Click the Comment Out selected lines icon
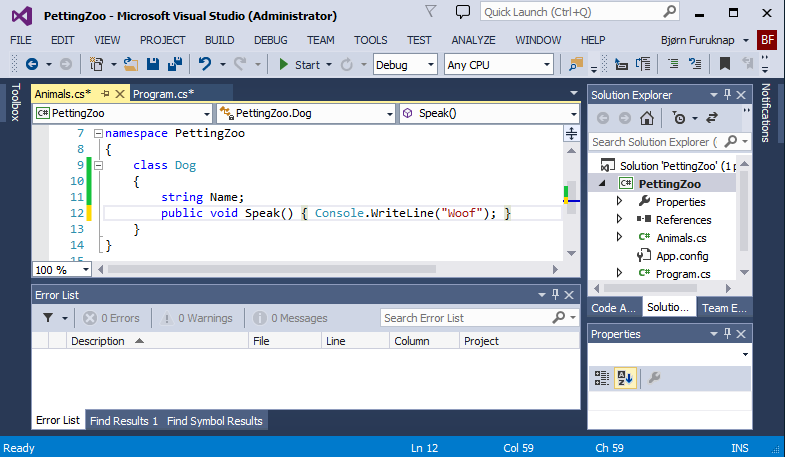The width and height of the screenshot is (785, 457). [x=673, y=64]
